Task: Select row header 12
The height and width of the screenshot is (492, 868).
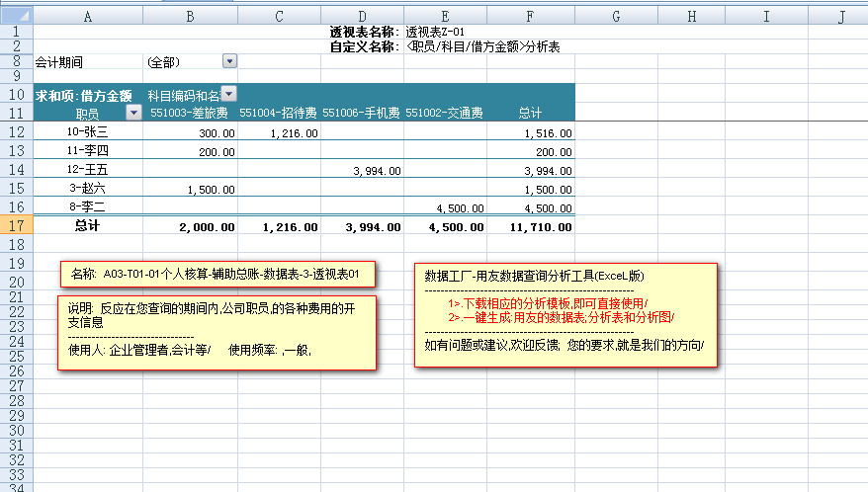Action: (x=17, y=132)
